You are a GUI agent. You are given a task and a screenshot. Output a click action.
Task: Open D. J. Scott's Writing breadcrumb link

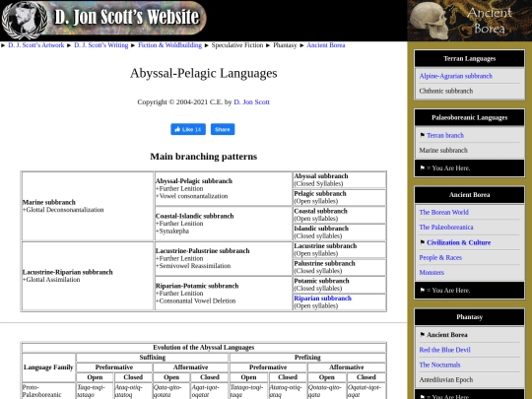(x=101, y=45)
